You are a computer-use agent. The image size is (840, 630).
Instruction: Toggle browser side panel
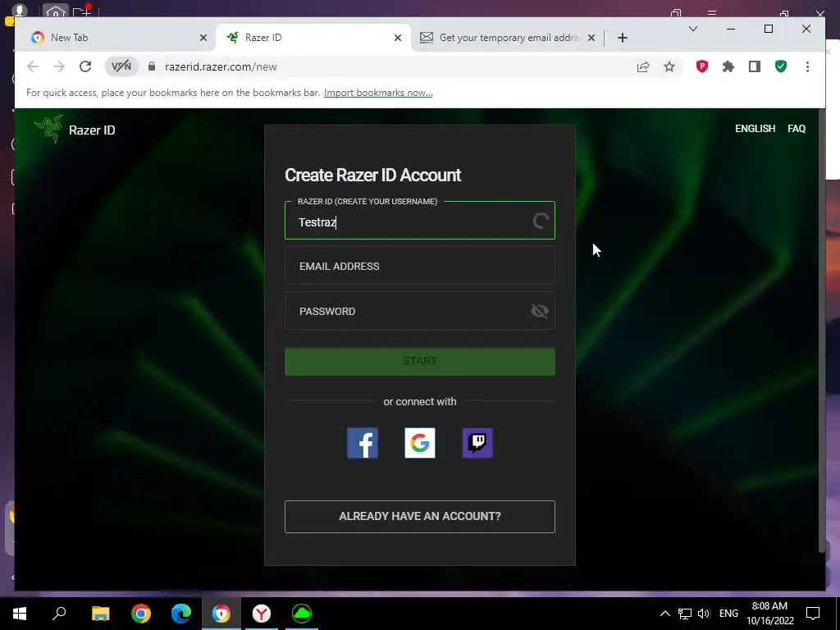coord(755,66)
